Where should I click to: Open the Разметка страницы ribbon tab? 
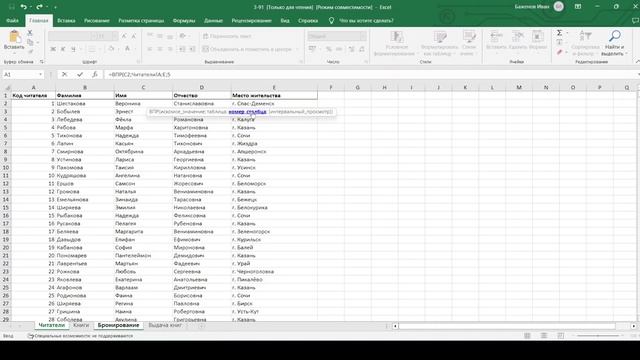[141, 20]
